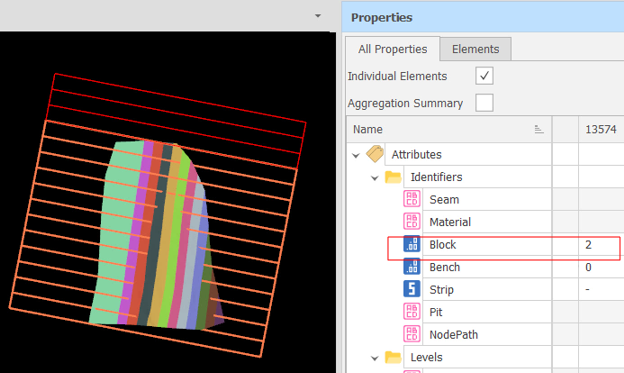Select the All Properties tab
Screen dimensions: 624x373
(x=392, y=49)
